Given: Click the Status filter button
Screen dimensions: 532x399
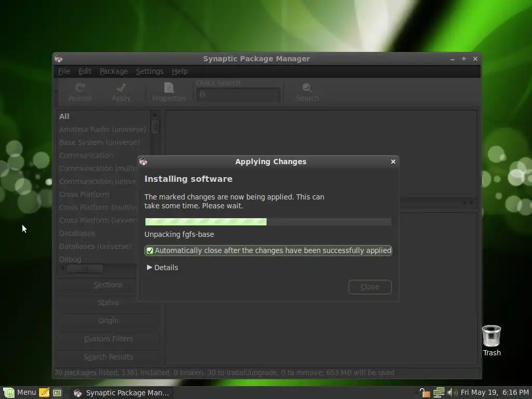Looking at the screenshot, I should click(108, 303).
